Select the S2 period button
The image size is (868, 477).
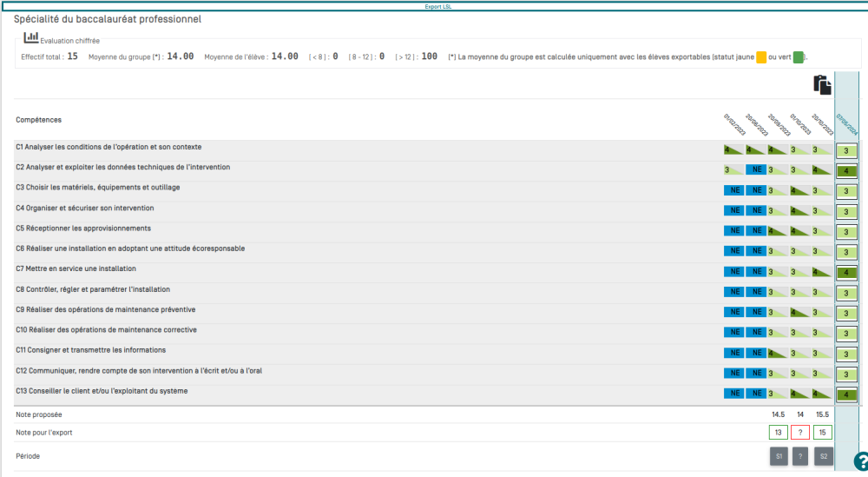click(823, 456)
